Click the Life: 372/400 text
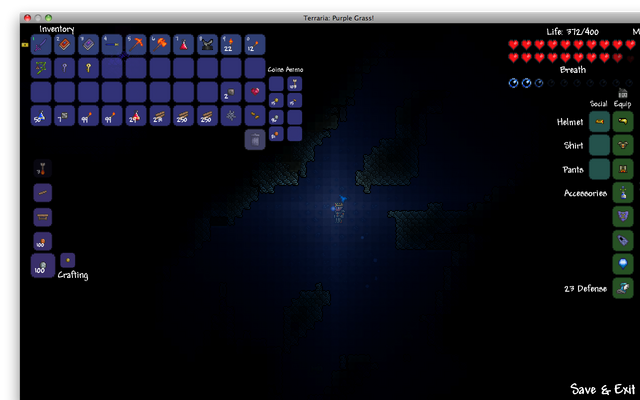Image resolution: width=640 pixels, height=400 pixels. (572, 31)
